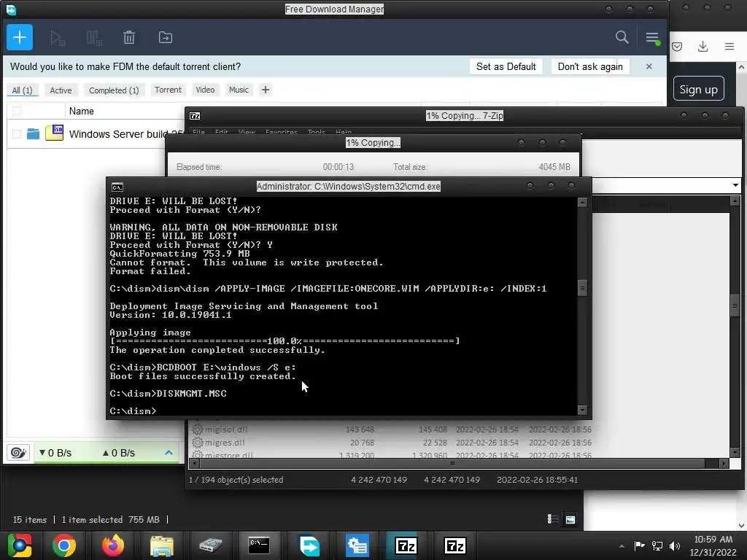Click the blue plus Add download button

point(20,37)
